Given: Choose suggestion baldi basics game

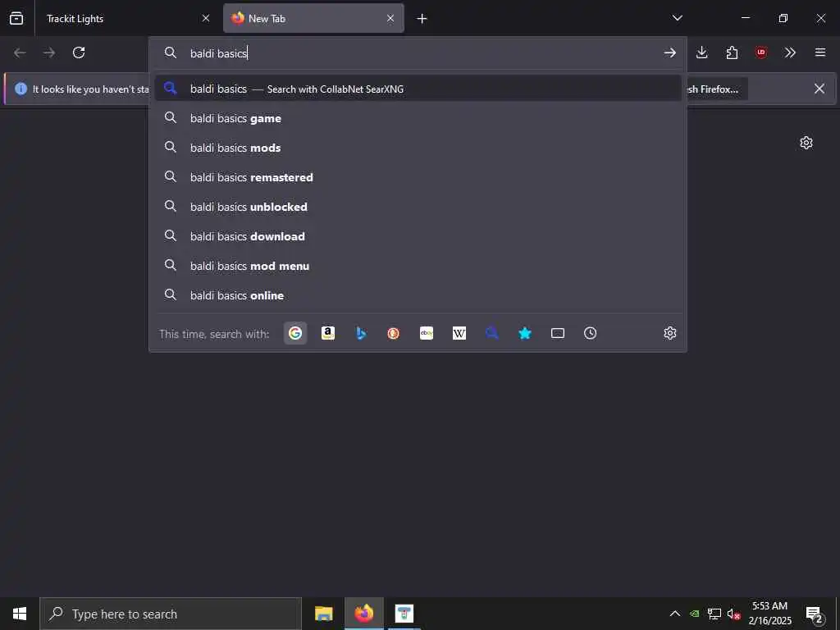Looking at the screenshot, I should coord(418,118).
